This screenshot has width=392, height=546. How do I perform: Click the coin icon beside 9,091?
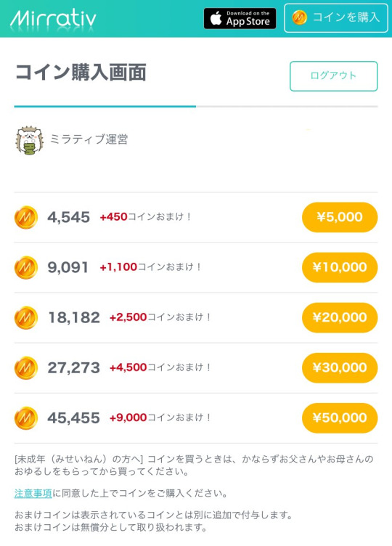(26, 267)
